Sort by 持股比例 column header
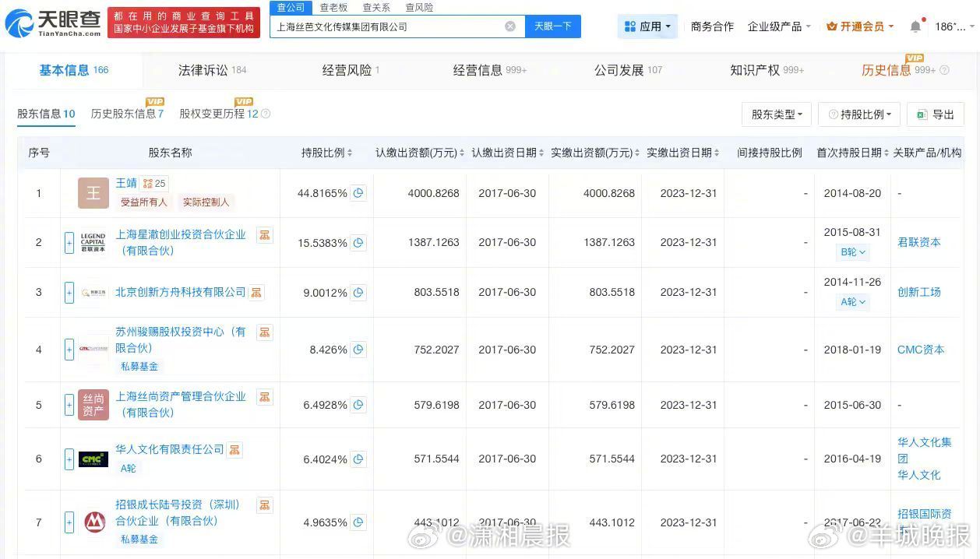 (327, 153)
